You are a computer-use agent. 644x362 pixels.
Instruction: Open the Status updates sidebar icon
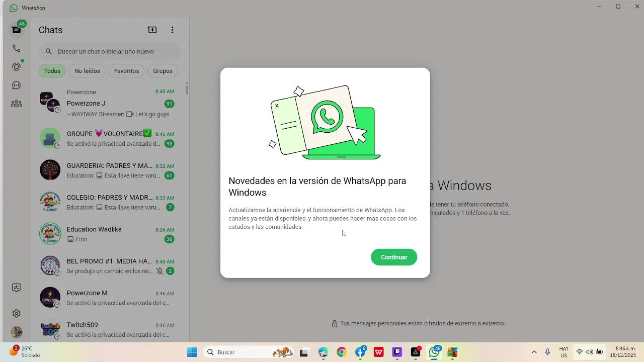tap(17, 67)
